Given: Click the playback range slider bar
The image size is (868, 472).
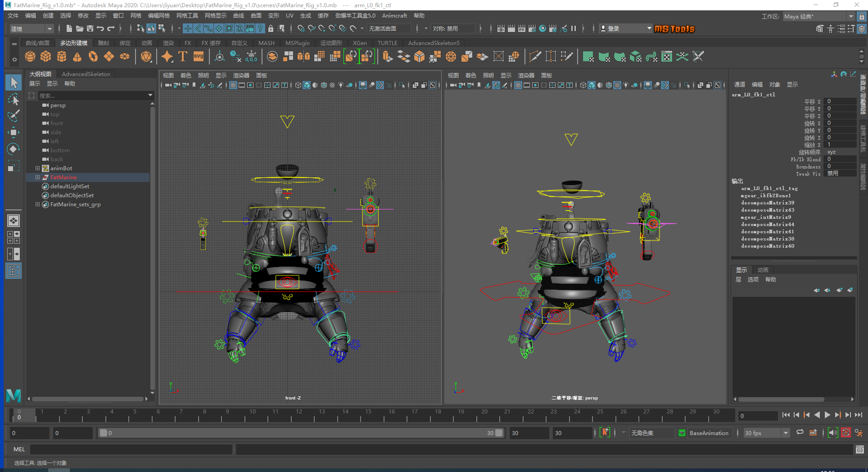Looking at the screenshot, I should pyautogui.click(x=301, y=433).
